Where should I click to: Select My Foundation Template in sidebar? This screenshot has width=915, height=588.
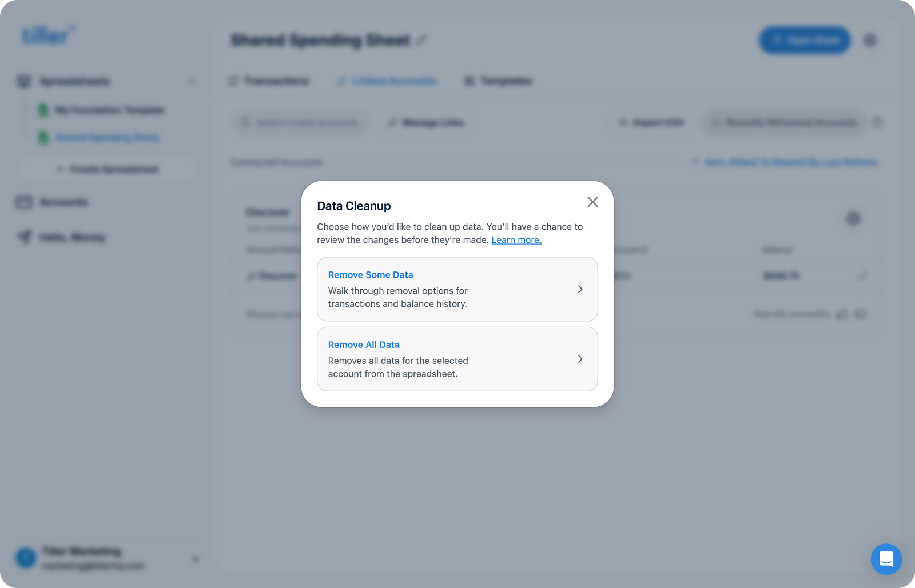point(102,110)
